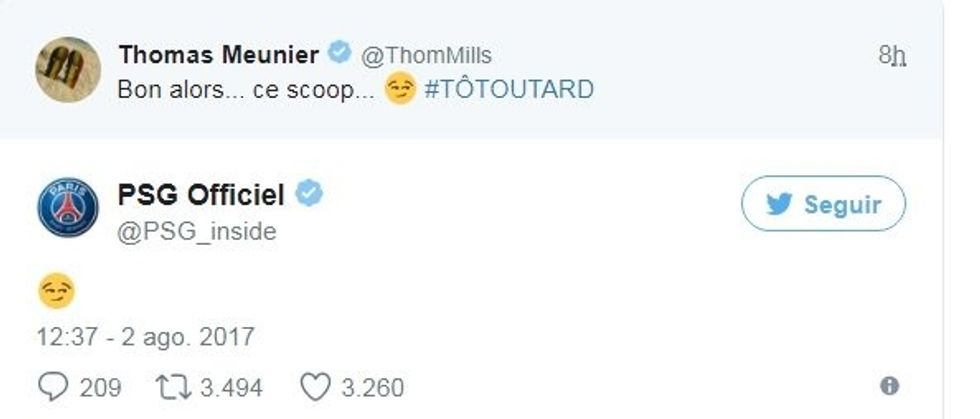Screen dimensions: 980x419
Task: Click the PSG Officiel display name
Action: (x=201, y=194)
